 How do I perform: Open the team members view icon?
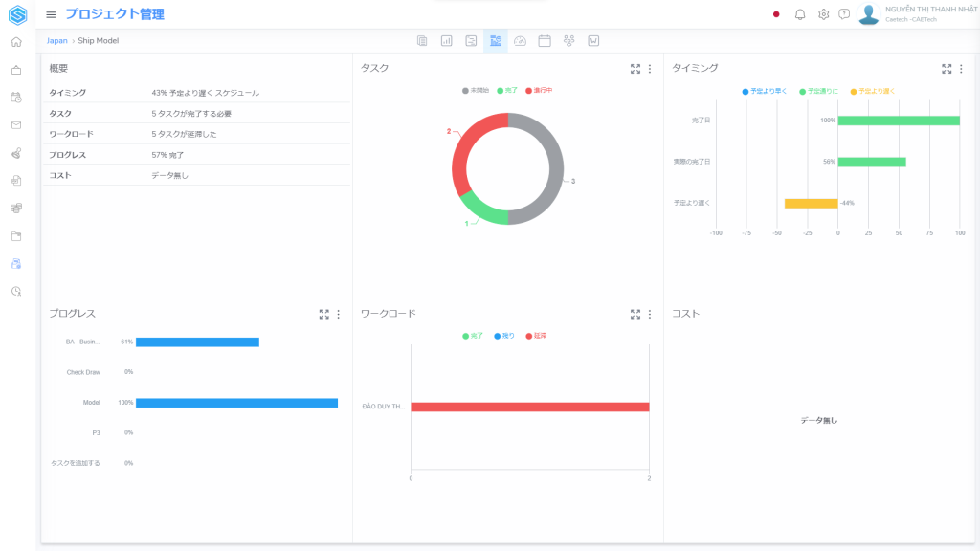tap(569, 40)
